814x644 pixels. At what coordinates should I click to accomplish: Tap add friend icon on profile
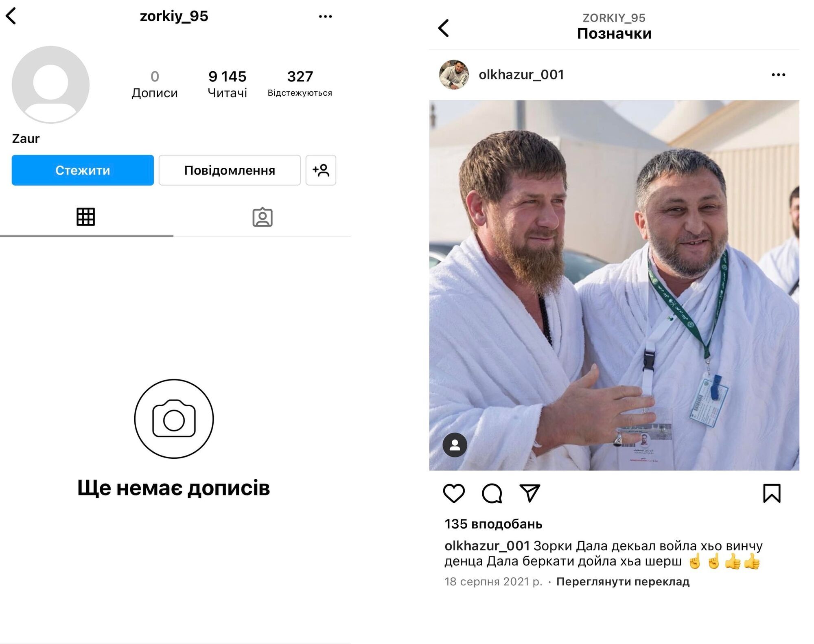[x=322, y=171]
